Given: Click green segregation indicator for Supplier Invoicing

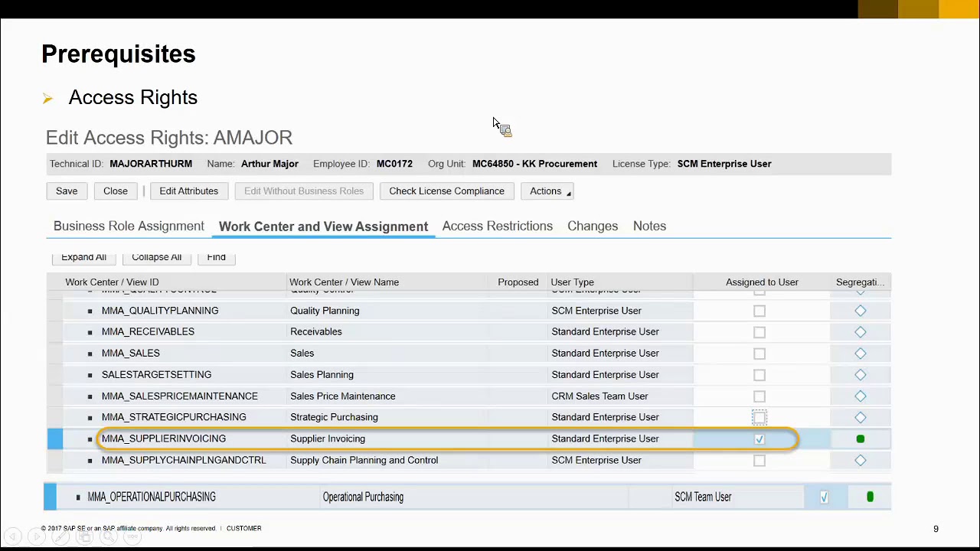Looking at the screenshot, I should (861, 439).
